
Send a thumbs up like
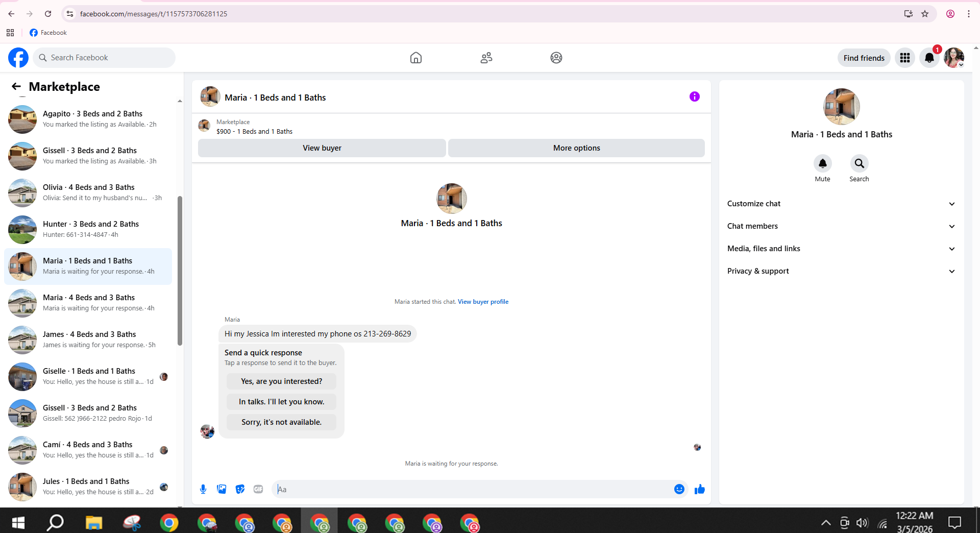[700, 489]
